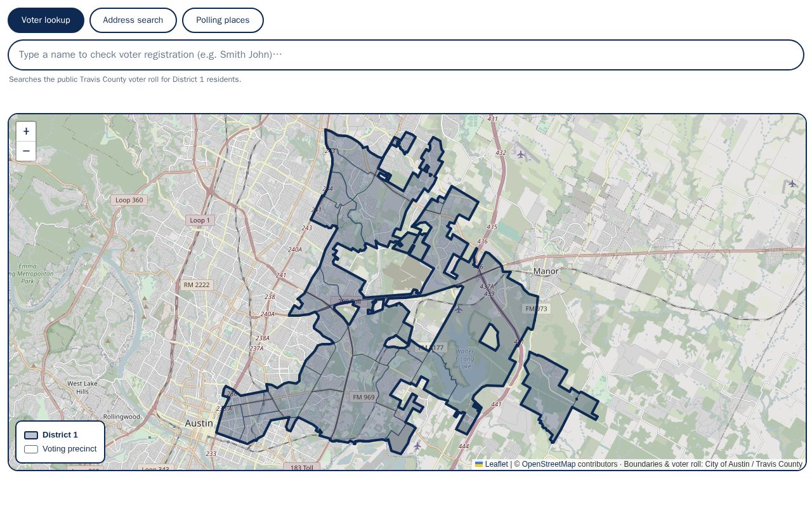Click precinct number 233 label
The image size is (812, 508).
[211, 454]
